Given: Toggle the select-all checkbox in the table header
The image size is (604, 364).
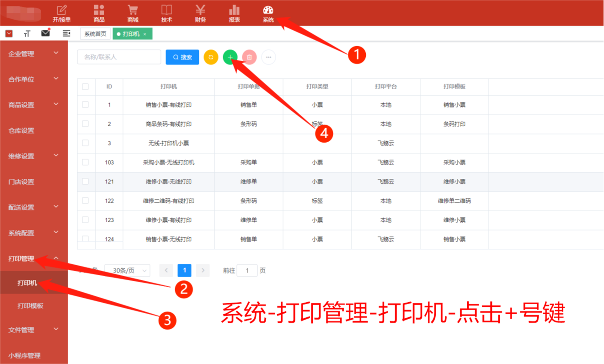Looking at the screenshot, I should [85, 86].
